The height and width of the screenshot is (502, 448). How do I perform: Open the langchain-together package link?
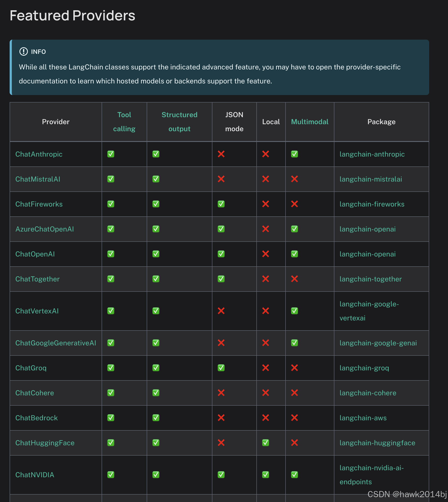pos(370,279)
